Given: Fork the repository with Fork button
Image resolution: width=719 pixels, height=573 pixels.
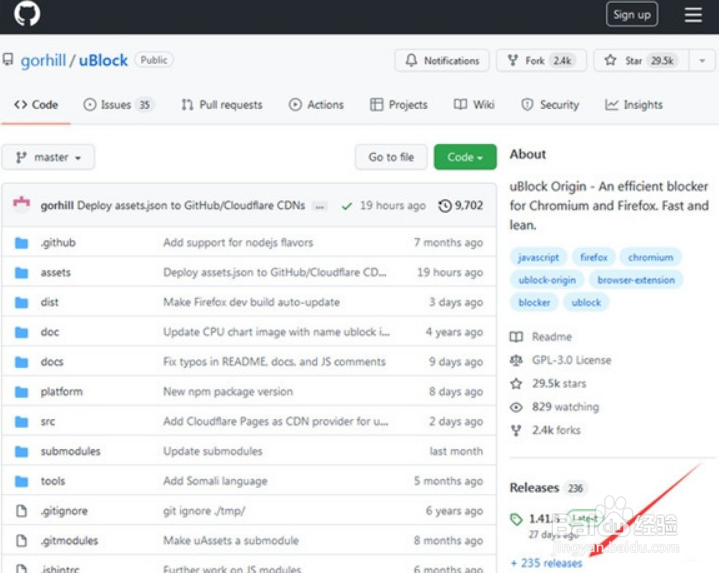Looking at the screenshot, I should [541, 61].
